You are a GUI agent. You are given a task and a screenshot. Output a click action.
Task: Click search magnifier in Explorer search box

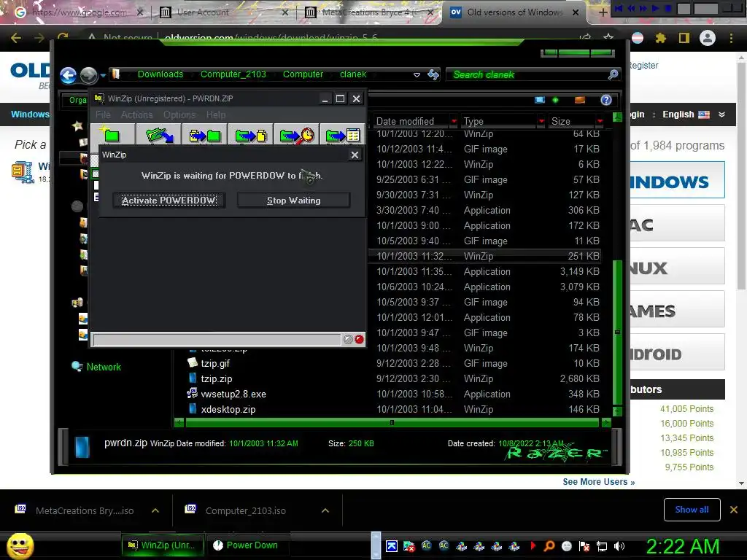(613, 74)
